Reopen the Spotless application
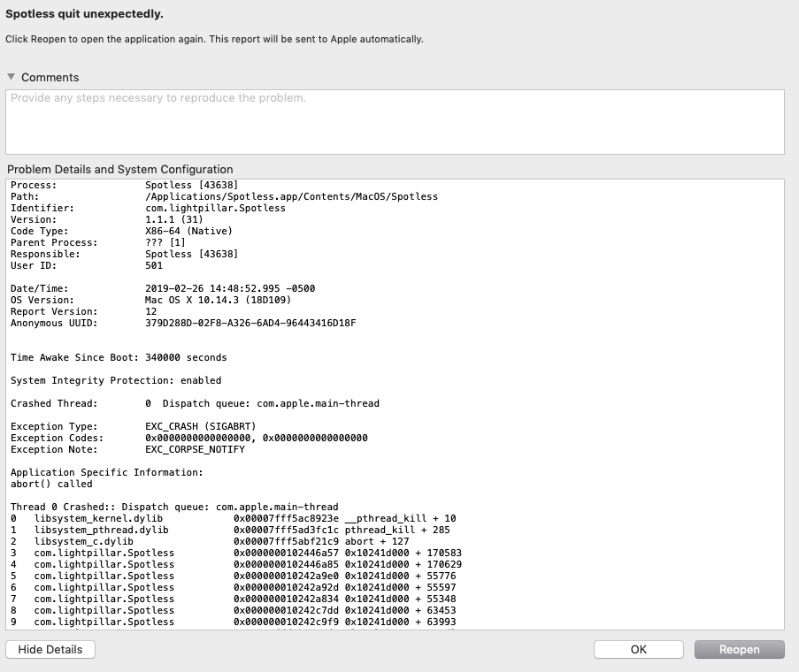The height and width of the screenshot is (672, 799). pos(739,649)
